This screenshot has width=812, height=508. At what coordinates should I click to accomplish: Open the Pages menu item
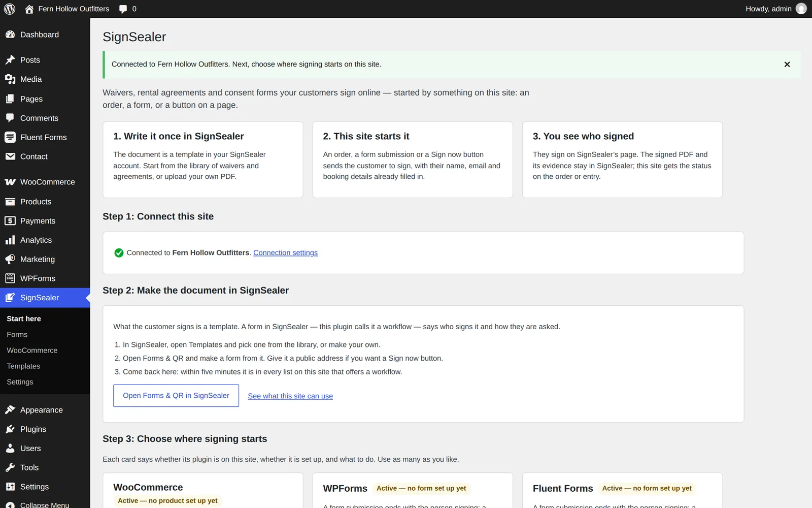coord(45,99)
